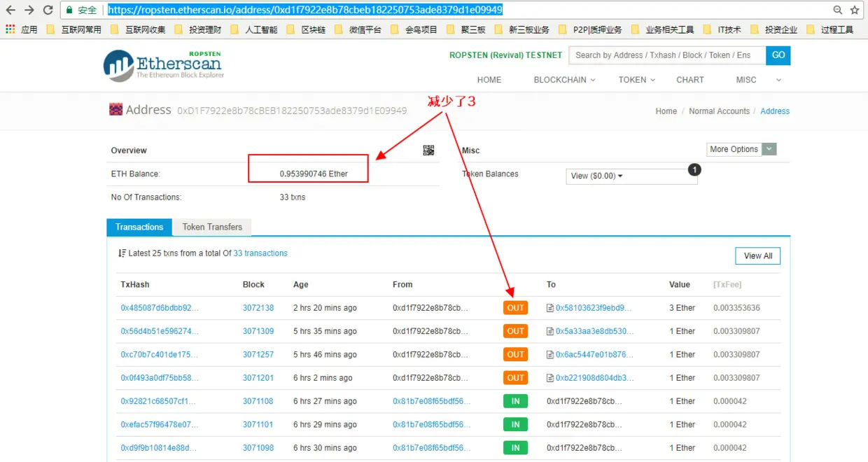Click inside the Etherscan search field
868x462 pixels.
pos(665,55)
